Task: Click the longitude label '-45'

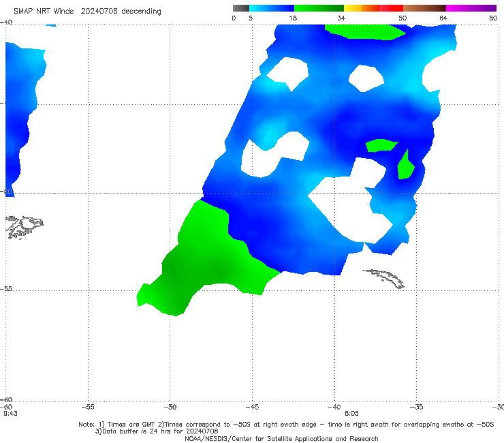Action: coord(252,407)
